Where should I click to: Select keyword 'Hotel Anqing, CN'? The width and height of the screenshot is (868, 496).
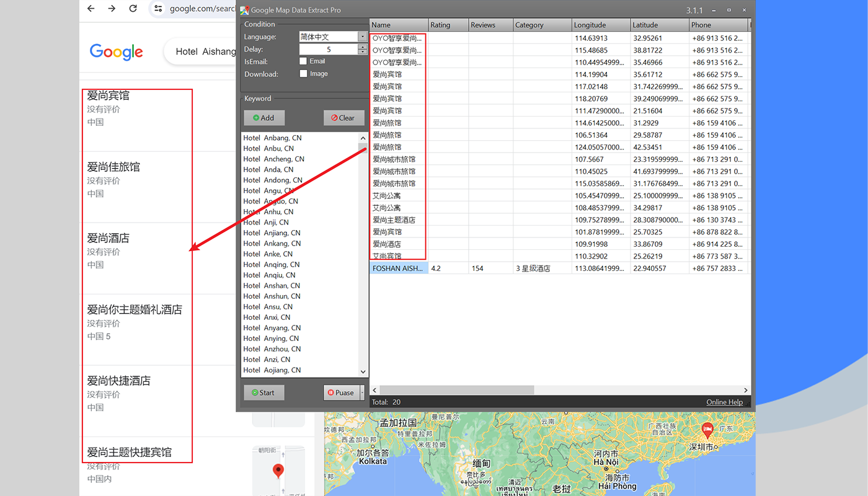pyautogui.click(x=272, y=264)
